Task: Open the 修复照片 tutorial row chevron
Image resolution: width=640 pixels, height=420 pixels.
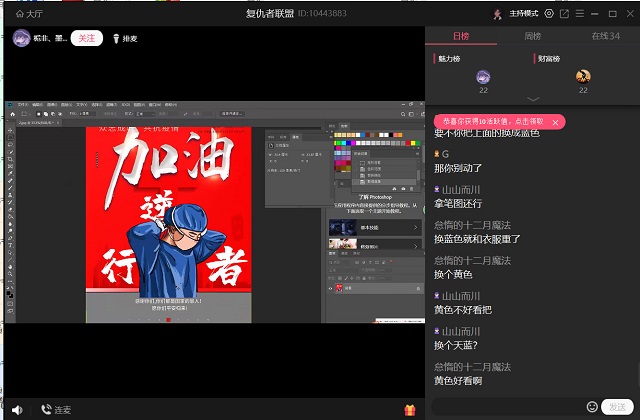Action: 416,246
